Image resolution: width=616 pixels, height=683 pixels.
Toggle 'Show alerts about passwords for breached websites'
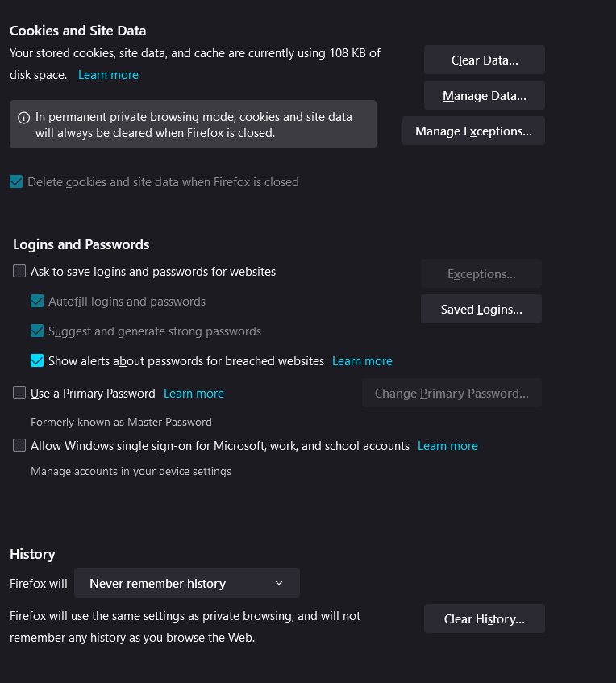pyautogui.click(x=37, y=361)
